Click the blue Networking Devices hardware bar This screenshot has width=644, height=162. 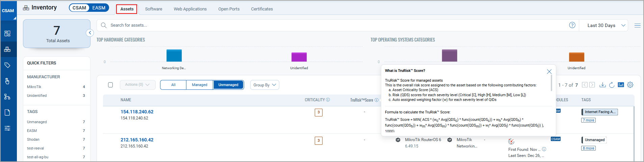click(x=174, y=55)
